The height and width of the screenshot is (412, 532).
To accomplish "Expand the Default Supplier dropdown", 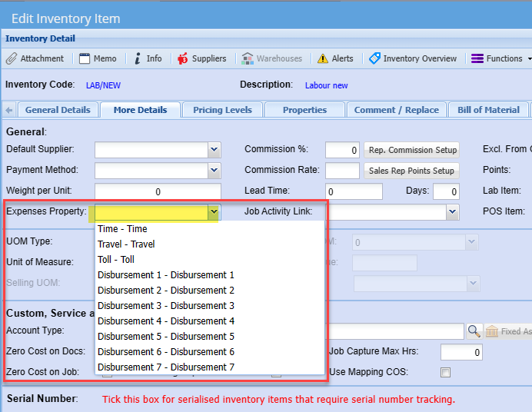I will (214, 150).
